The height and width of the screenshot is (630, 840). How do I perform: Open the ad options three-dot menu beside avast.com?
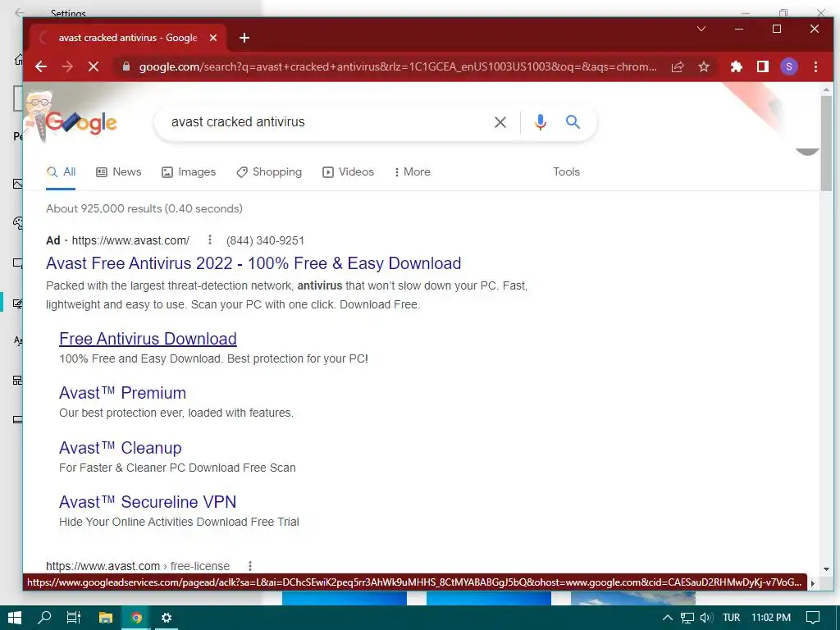click(210, 240)
